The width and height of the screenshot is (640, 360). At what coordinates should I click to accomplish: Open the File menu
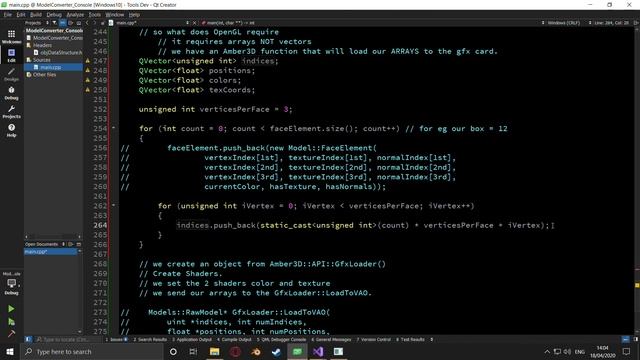(8, 15)
